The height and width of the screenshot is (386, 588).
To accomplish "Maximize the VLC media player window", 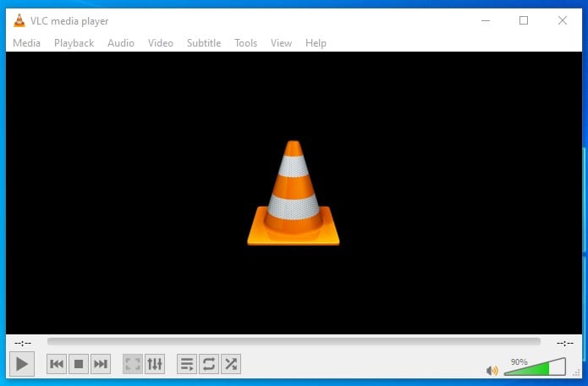I will [524, 20].
